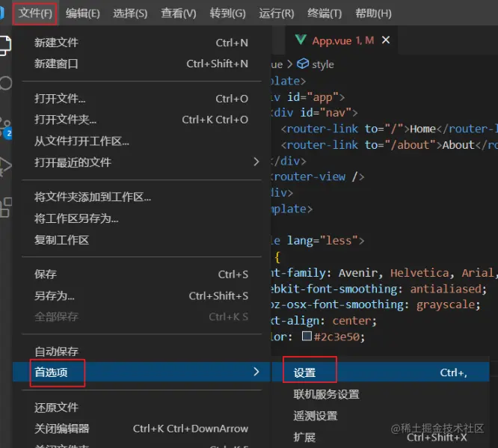
Task: Open Source Control icon with badge 2
Action: coord(6,127)
